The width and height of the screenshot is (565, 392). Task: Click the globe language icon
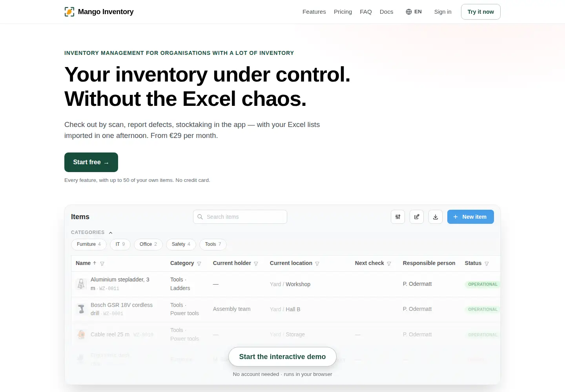(409, 12)
